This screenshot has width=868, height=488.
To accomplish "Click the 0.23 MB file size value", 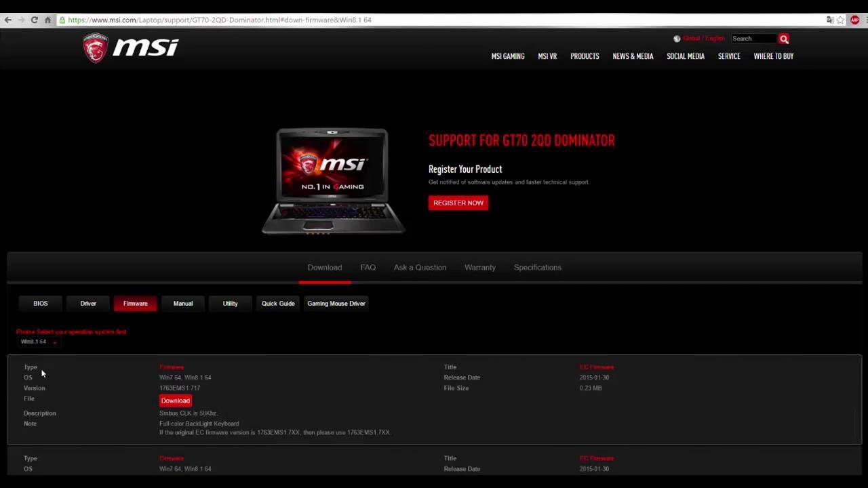I will tap(591, 388).
